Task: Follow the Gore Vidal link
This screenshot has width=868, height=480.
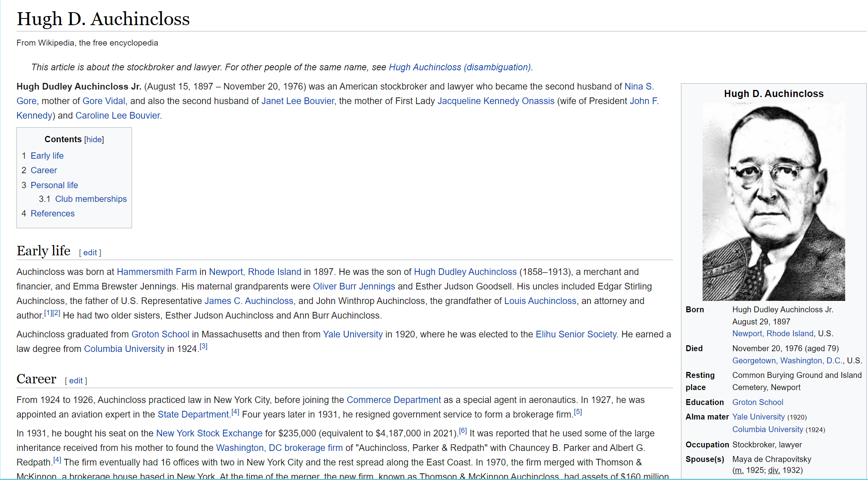Action: (104, 101)
